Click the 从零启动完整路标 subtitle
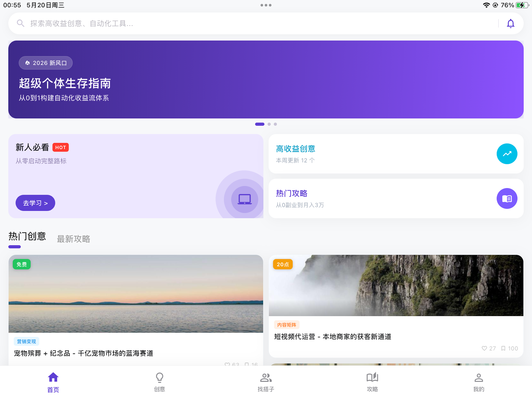Screen dimensions: 532x399 (x=41, y=161)
